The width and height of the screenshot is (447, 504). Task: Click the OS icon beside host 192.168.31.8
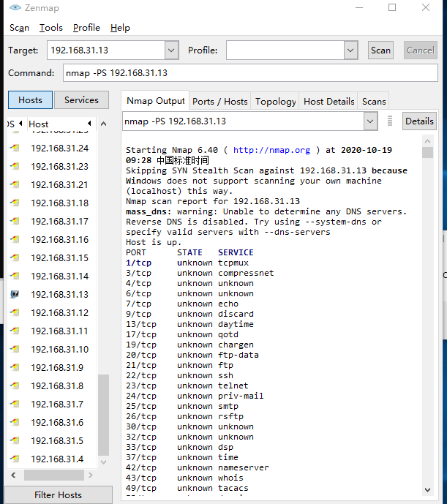click(15, 385)
